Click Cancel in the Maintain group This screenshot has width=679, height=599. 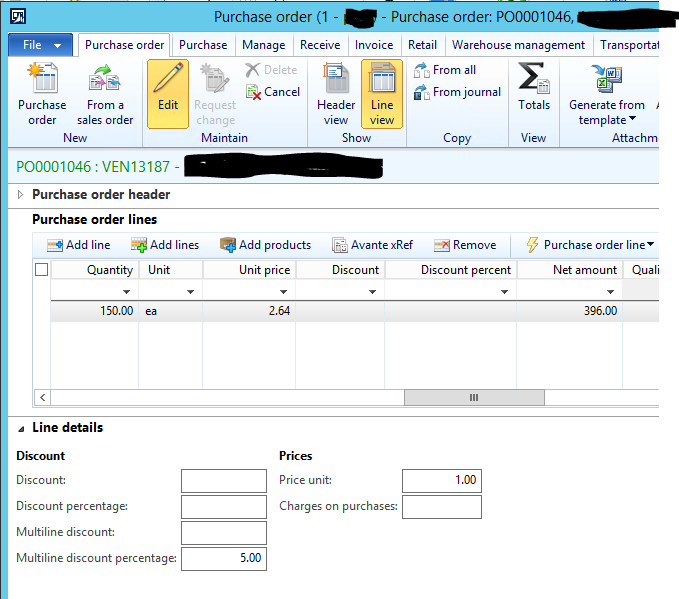(x=272, y=92)
